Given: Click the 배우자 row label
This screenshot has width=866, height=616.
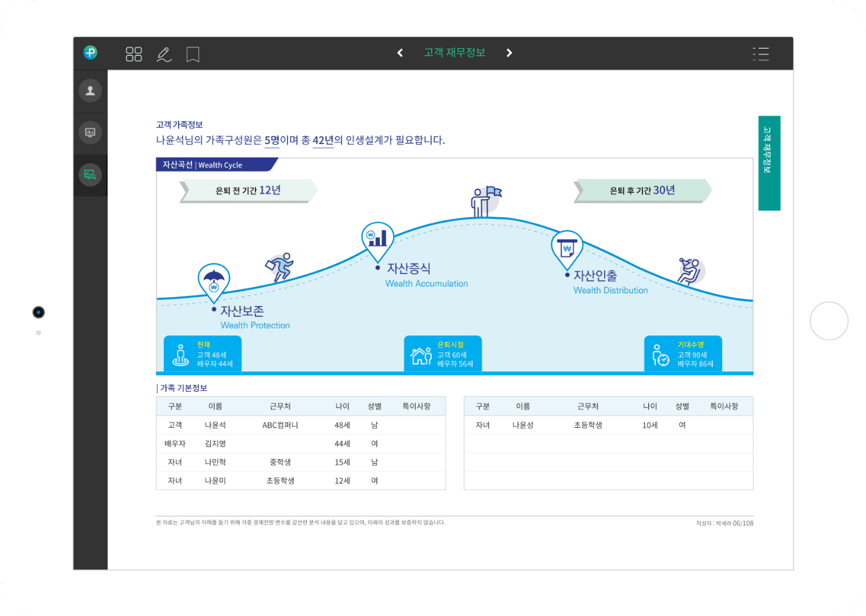Looking at the screenshot, I should 175,444.
